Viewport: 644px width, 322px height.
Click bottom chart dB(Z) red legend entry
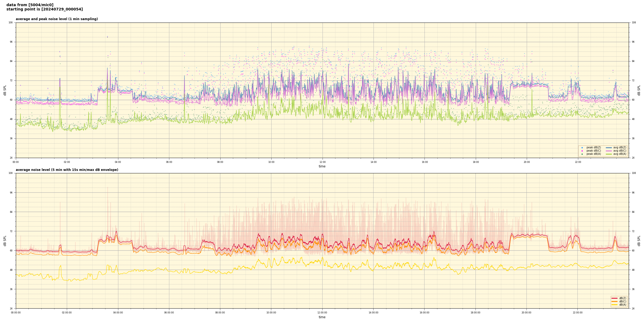click(614, 298)
